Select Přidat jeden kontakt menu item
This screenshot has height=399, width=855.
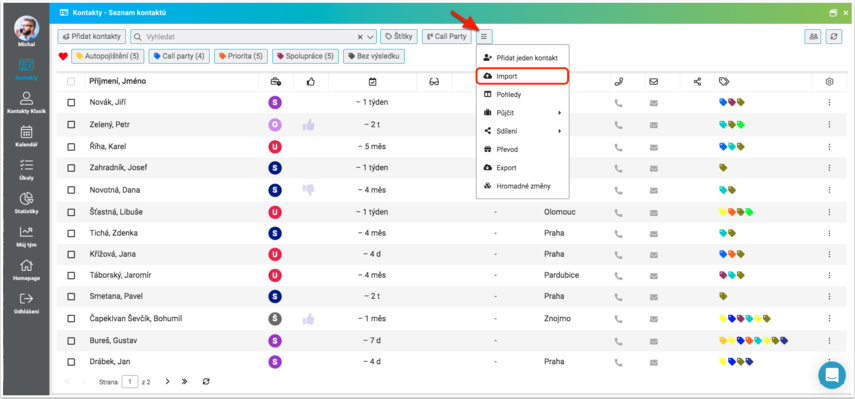pyautogui.click(x=522, y=57)
